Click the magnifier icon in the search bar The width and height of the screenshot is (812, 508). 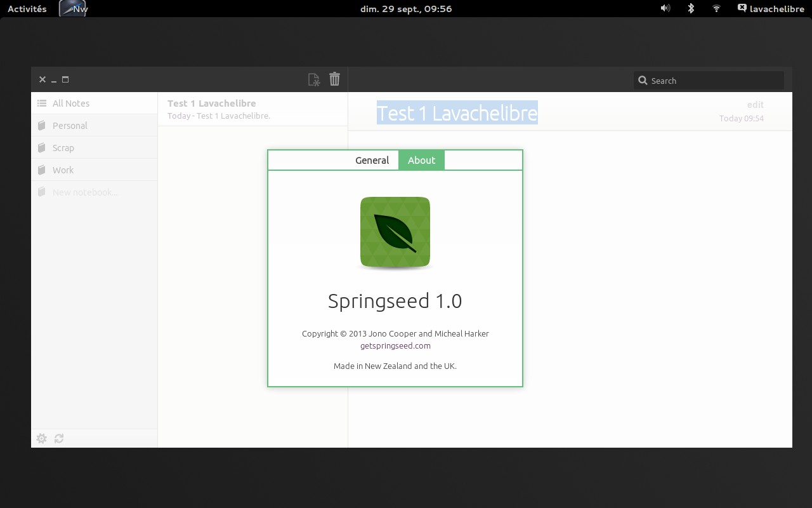tap(643, 81)
